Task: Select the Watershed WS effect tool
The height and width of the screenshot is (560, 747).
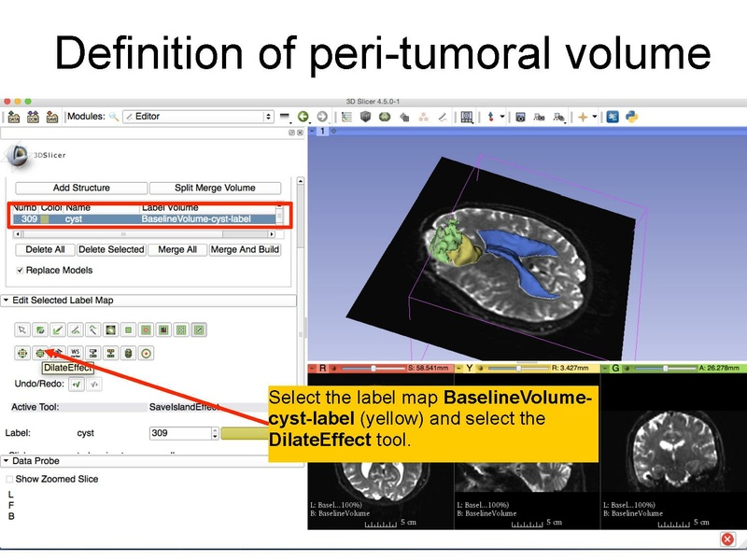Action: [73, 352]
